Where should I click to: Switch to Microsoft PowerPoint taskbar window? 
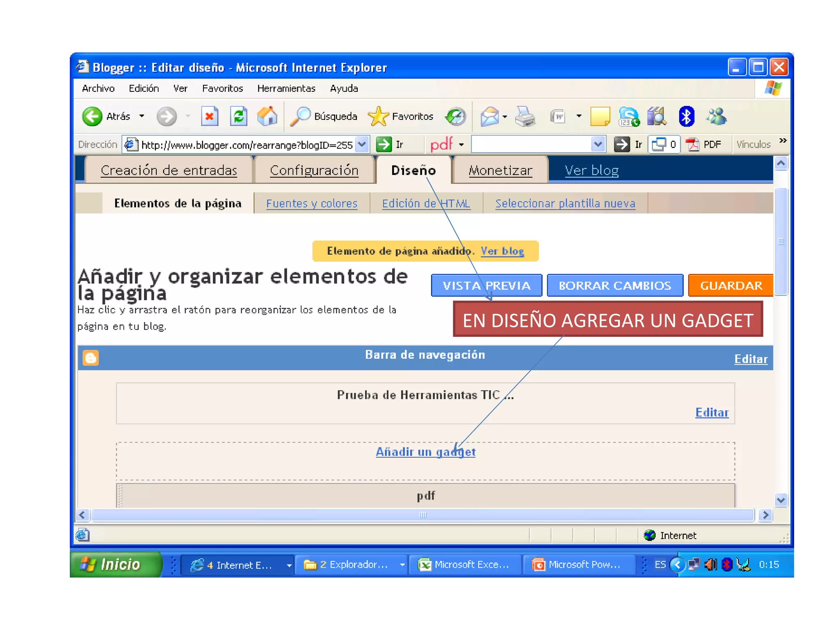579,565
